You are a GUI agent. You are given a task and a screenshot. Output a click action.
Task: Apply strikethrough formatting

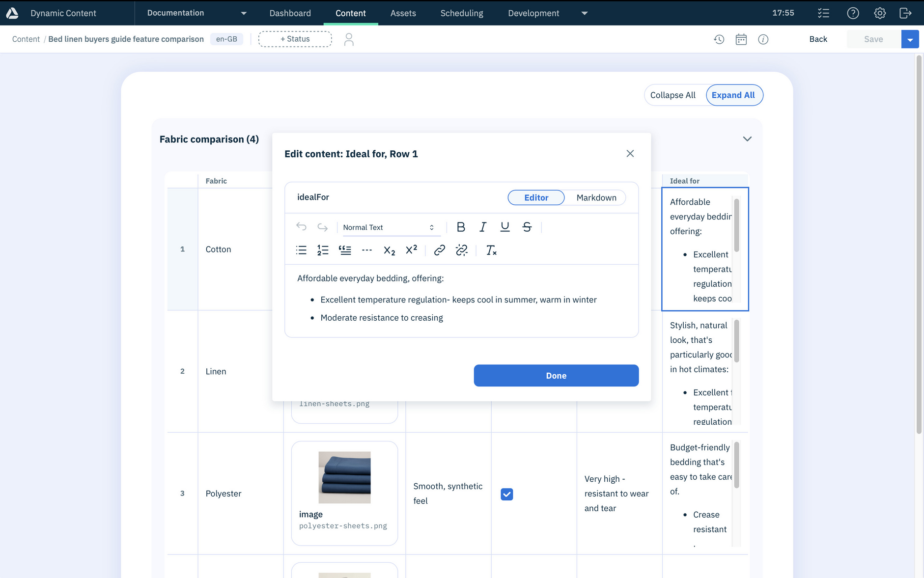[x=526, y=227]
